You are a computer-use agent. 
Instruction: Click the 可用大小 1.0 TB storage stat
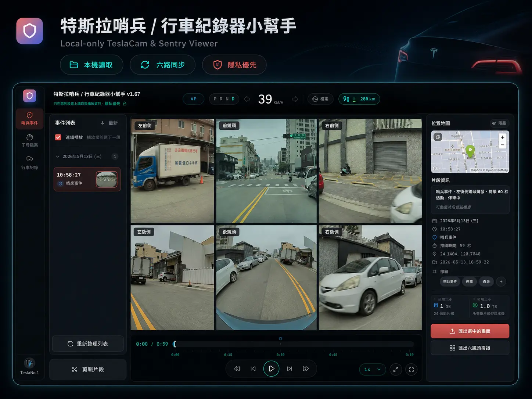[x=489, y=306]
